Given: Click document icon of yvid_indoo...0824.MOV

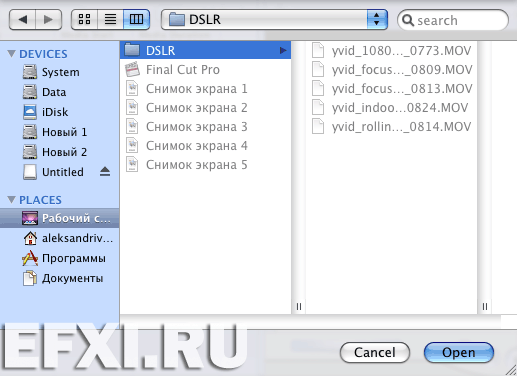Looking at the screenshot, I should (318, 107).
